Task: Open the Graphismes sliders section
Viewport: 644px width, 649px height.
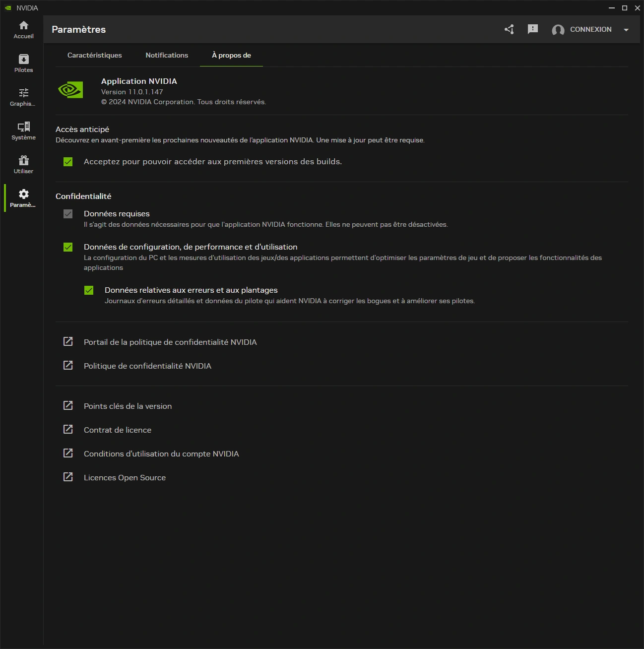Action: [x=23, y=97]
